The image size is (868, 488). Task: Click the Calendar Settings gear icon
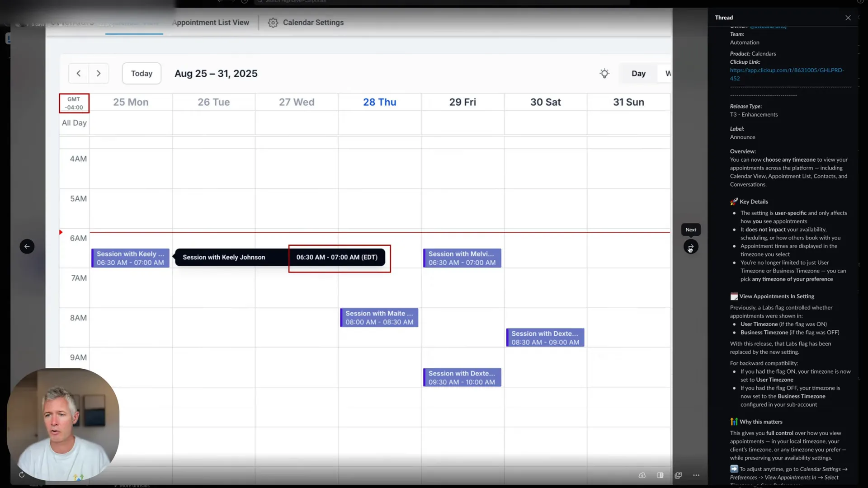click(x=273, y=23)
